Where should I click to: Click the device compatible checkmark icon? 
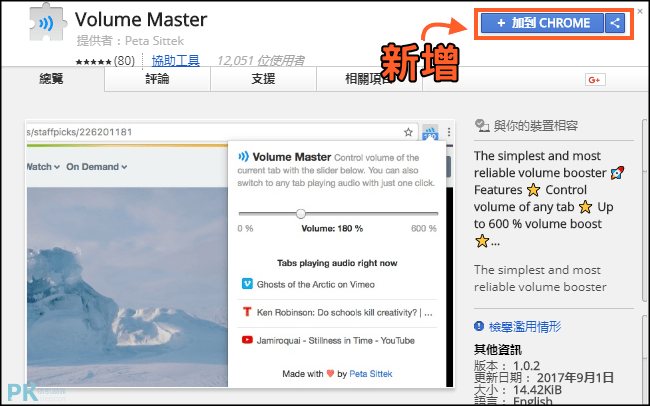[x=482, y=126]
